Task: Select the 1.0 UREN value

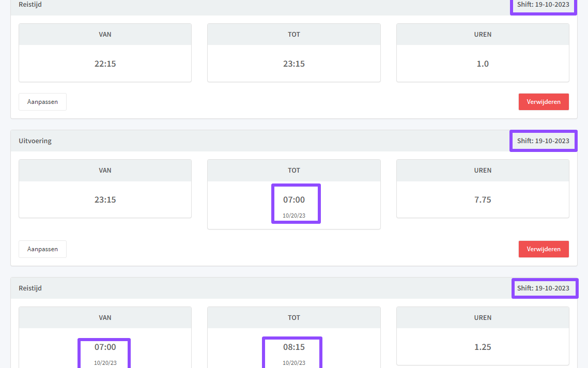Action: point(483,64)
